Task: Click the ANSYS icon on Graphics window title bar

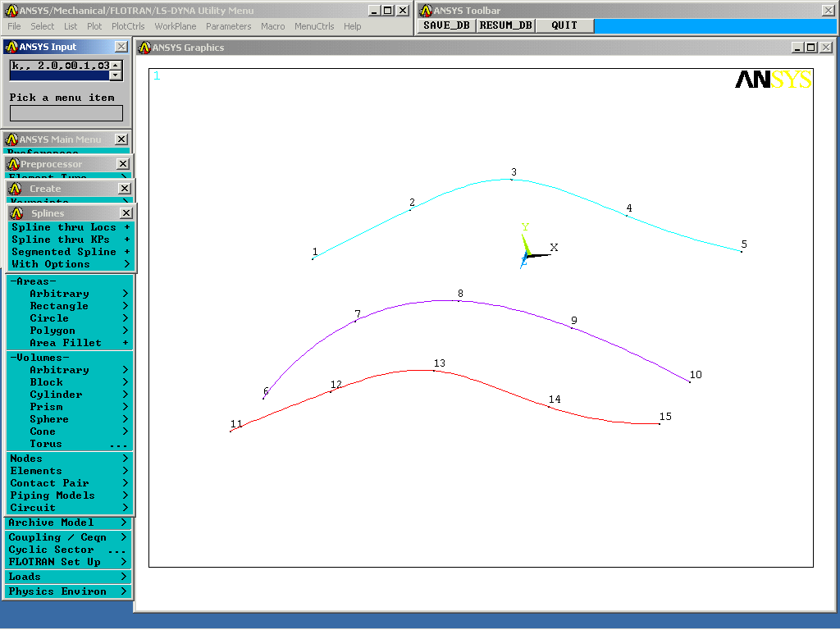Action: coord(144,48)
